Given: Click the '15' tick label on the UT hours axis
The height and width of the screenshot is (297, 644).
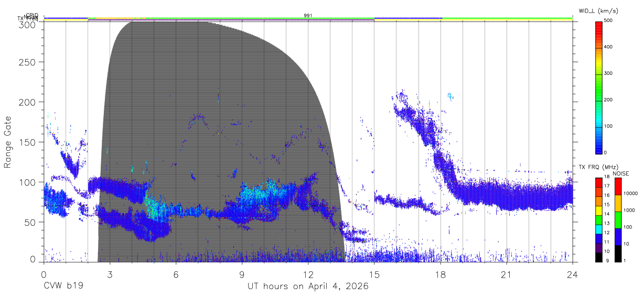Looking at the screenshot, I should tap(374, 274).
